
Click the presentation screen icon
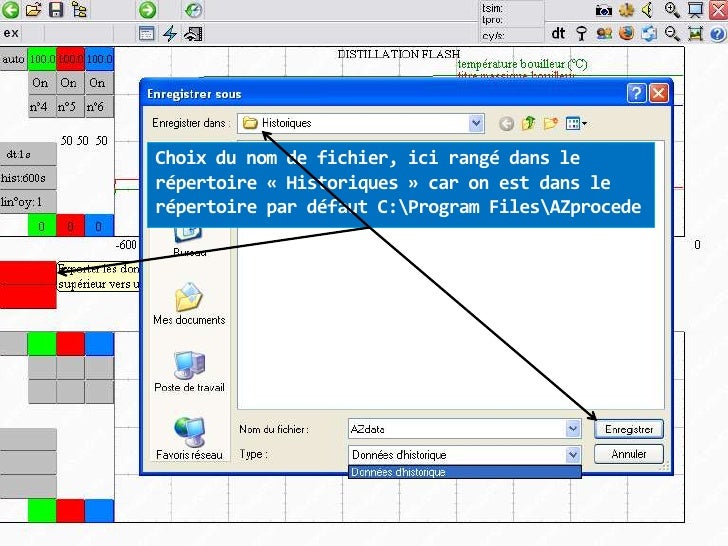pos(695,10)
